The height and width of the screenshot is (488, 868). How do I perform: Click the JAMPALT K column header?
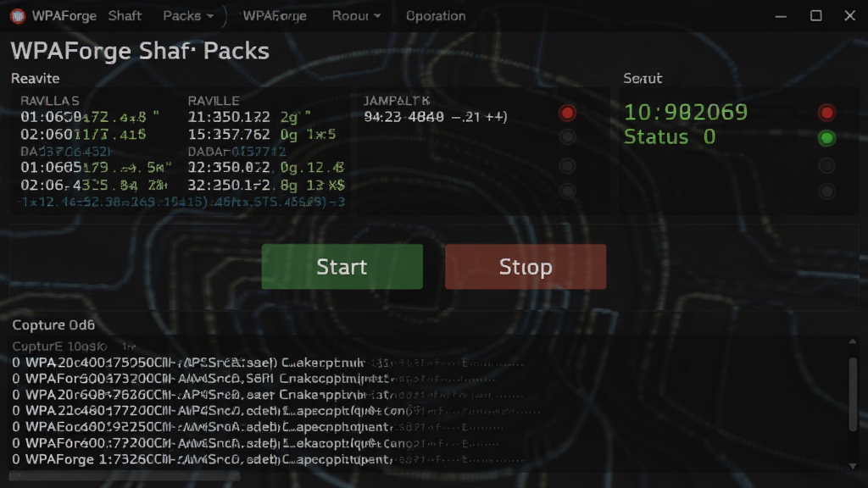point(397,101)
